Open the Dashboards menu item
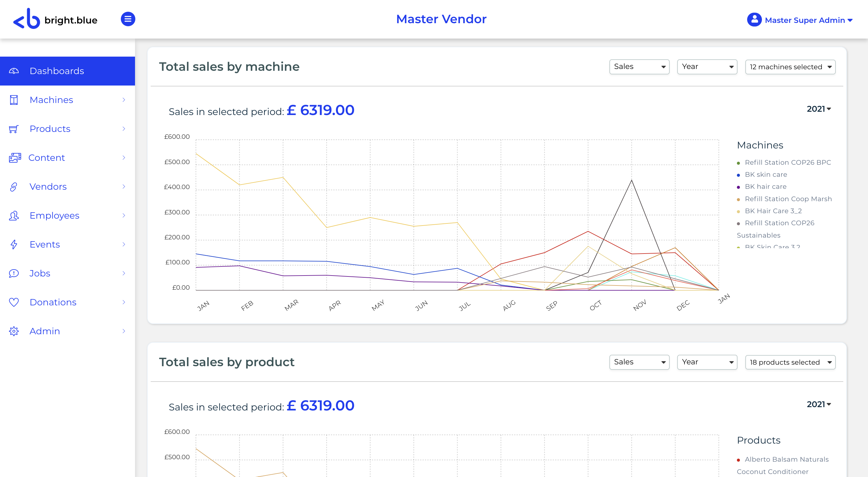The image size is (868, 477). click(x=68, y=71)
